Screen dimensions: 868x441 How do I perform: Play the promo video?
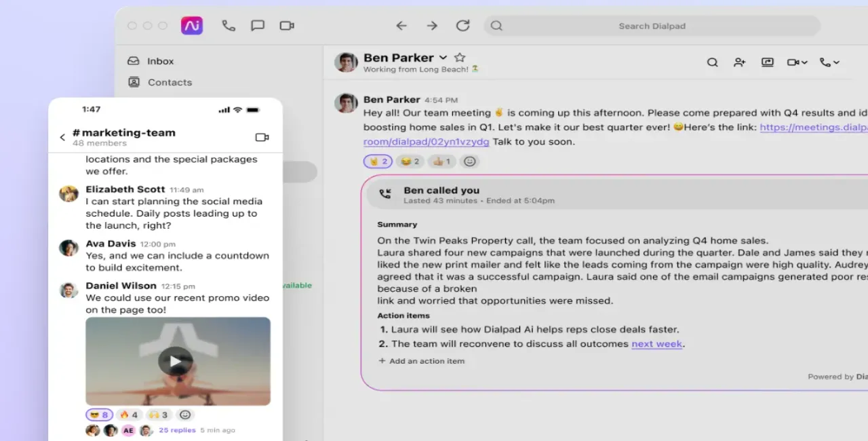click(x=176, y=361)
